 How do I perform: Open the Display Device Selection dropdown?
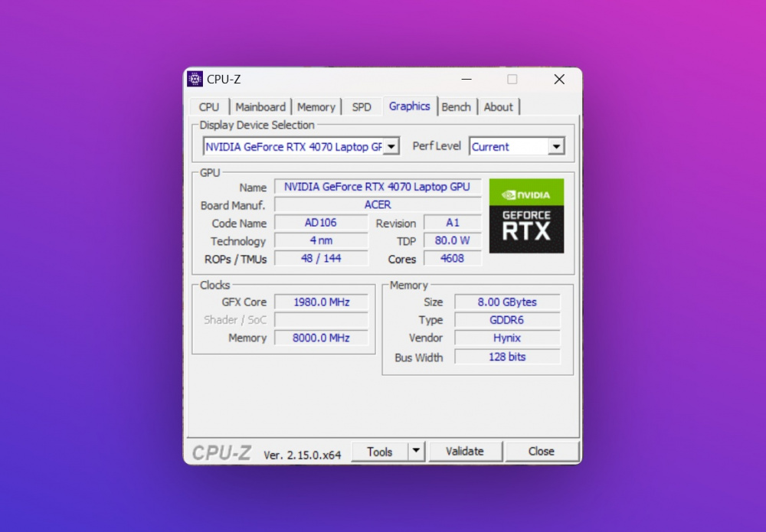tap(391, 146)
